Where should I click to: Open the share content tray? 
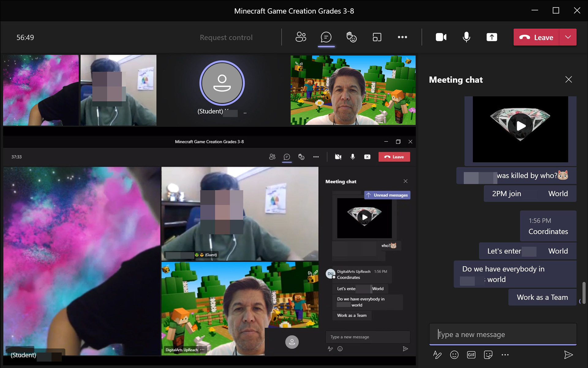click(492, 37)
